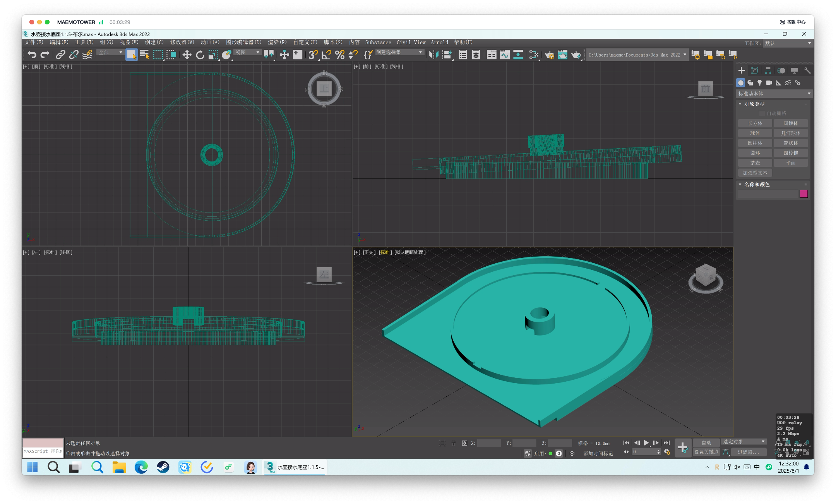836x504 pixels.
Task: Open the 帮助(H) menu
Action: (463, 42)
